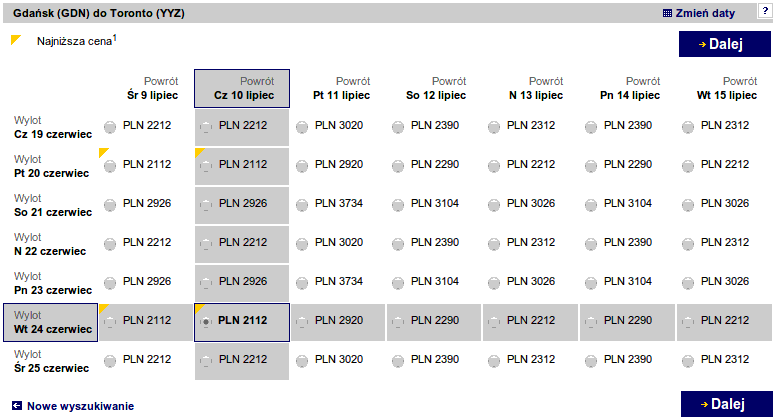Click the Zmień daty link
This screenshot has width=777, height=420.
(705, 13)
